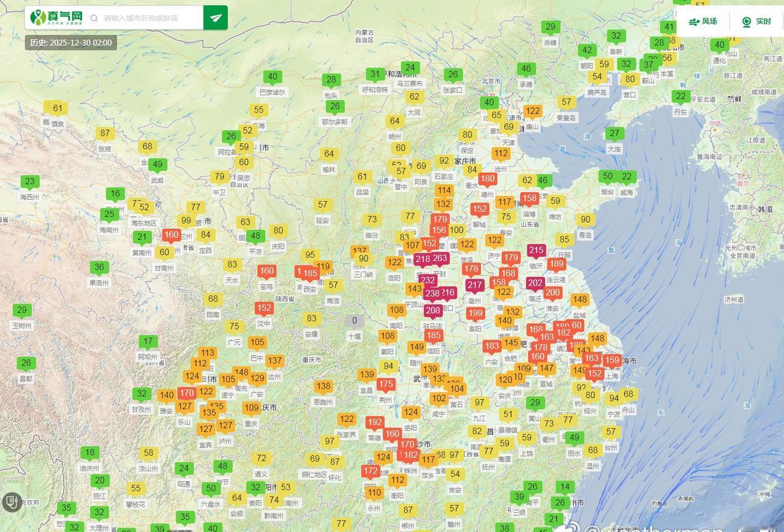This screenshot has height=532, width=784.
Task: Select the 46 AQI marker for 承德
Action: point(526,69)
